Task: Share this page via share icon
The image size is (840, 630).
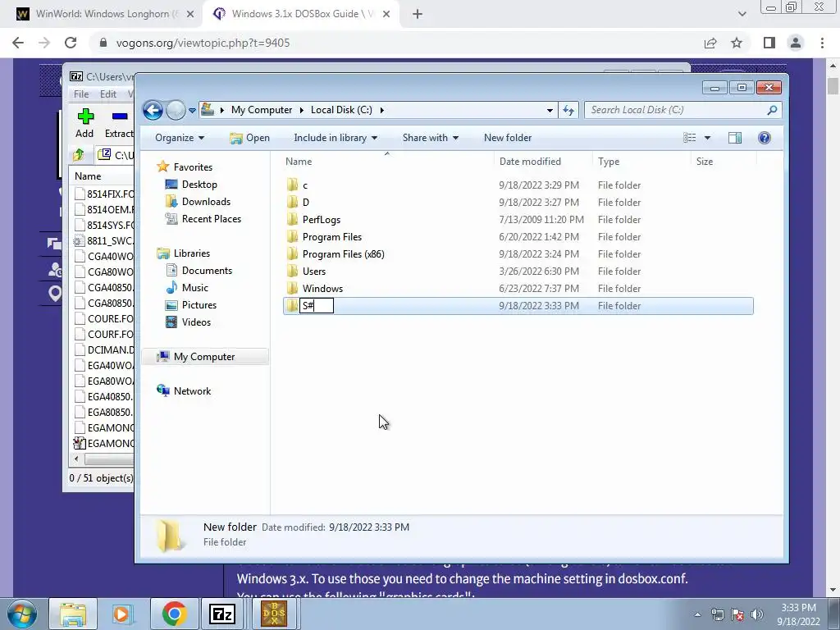Action: [x=710, y=43]
